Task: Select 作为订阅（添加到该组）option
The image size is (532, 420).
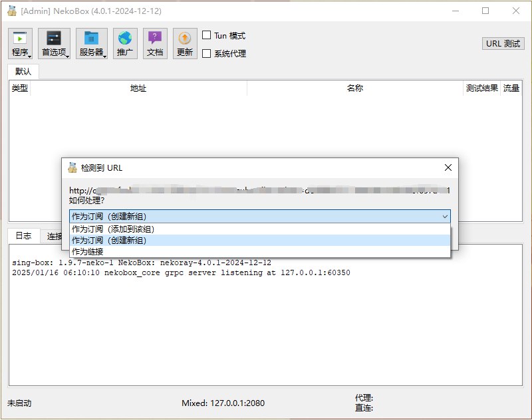Action: coord(133,228)
